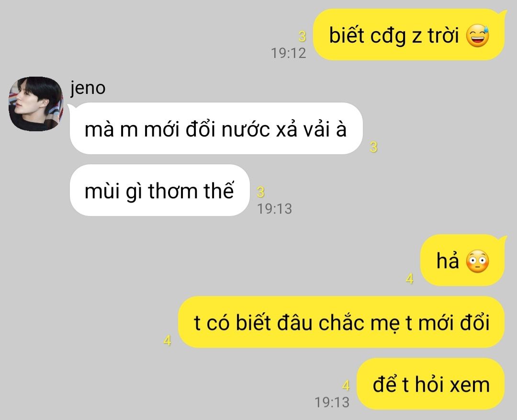Screen dimensions: 517x420
Task: Tap the sweat-smile emoji in first message
Action: pos(477,35)
